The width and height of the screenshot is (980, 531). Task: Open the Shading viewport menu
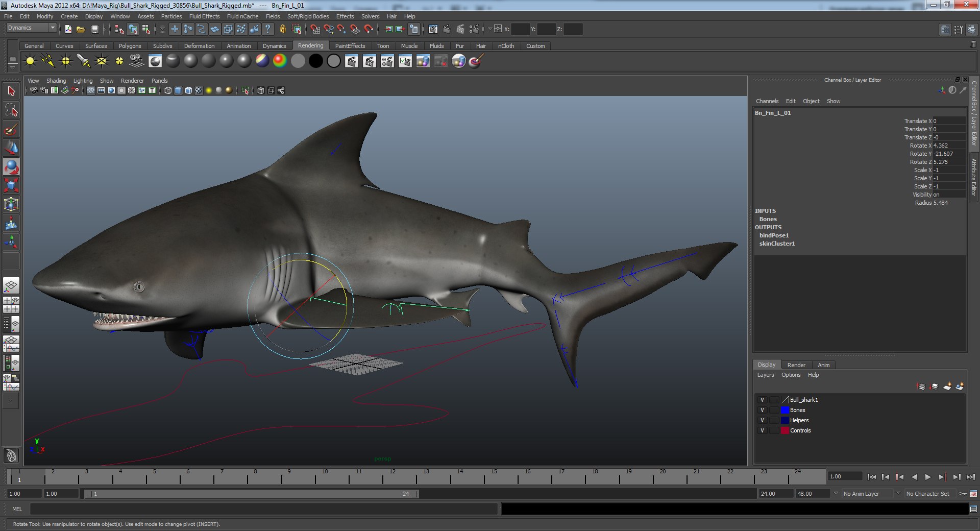[56, 81]
